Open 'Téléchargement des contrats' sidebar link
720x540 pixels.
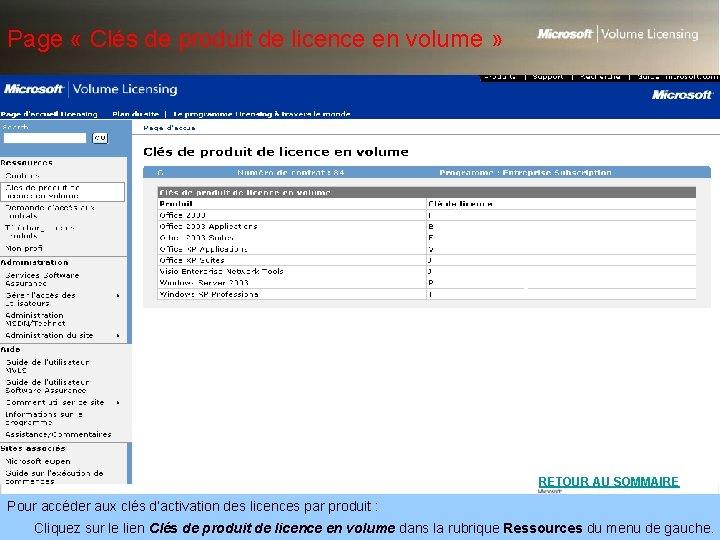(x=40, y=232)
